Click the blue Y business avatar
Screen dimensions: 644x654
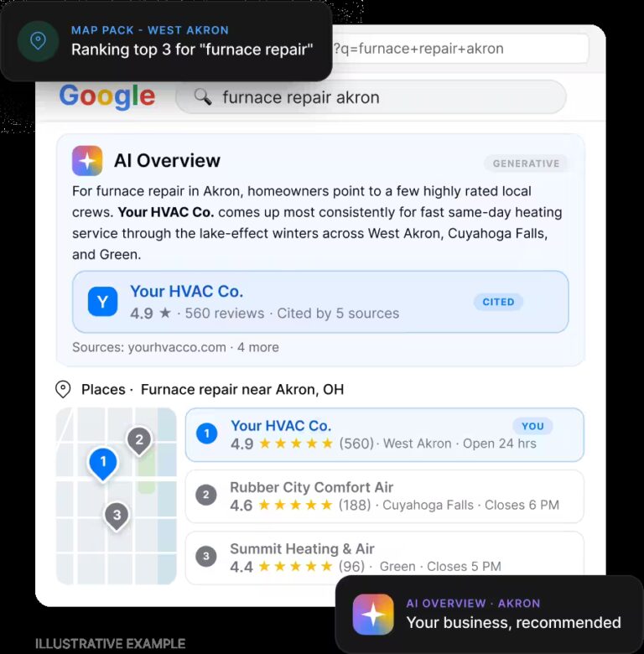(x=102, y=302)
